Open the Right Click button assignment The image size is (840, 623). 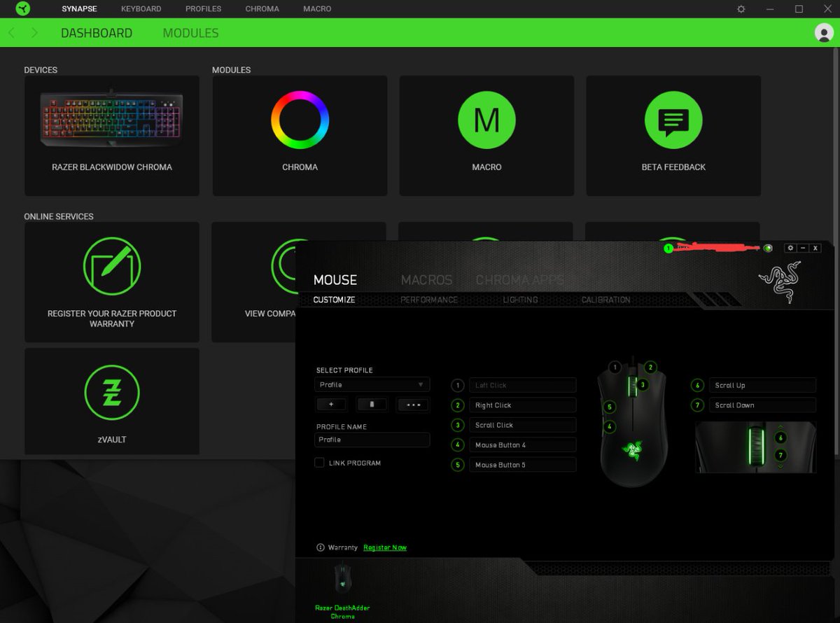[522, 405]
